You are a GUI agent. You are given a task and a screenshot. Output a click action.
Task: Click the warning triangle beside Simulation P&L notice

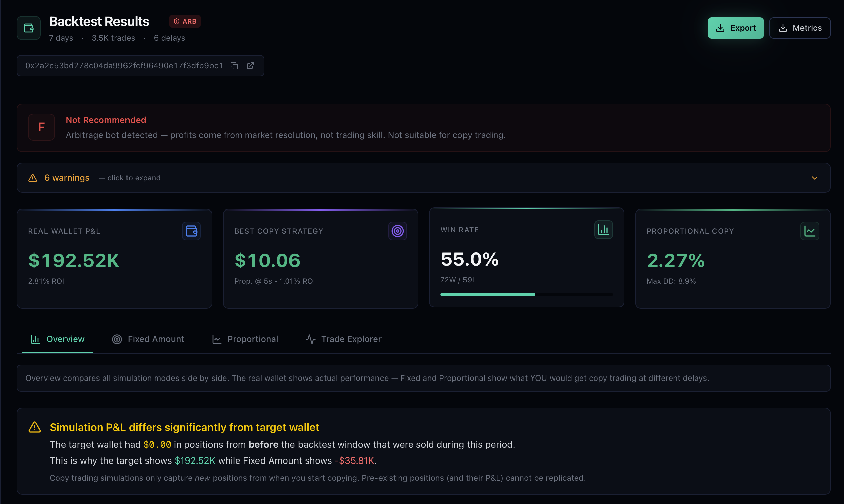point(35,427)
